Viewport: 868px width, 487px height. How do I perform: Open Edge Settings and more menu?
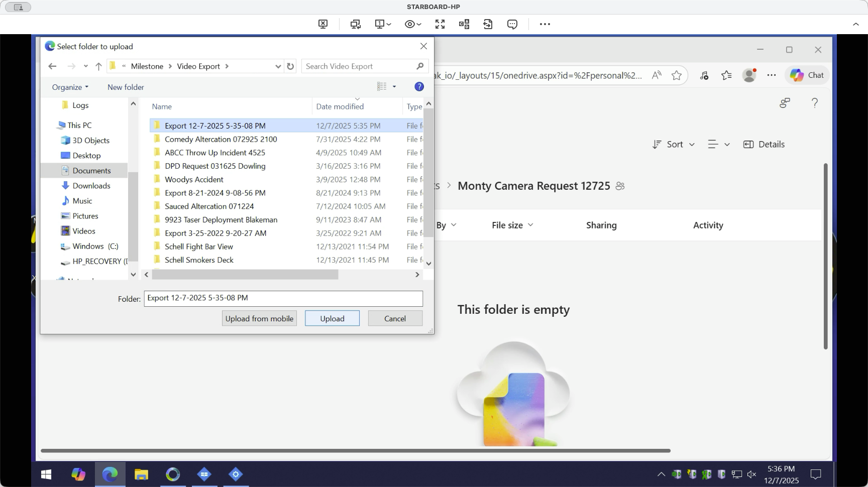click(x=772, y=75)
